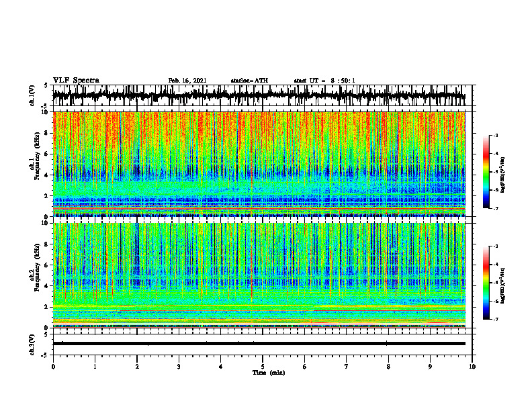This screenshot has height=411, width=532.
Task: Click the ch.1(V) axis "5" tick label
Action: point(46,86)
